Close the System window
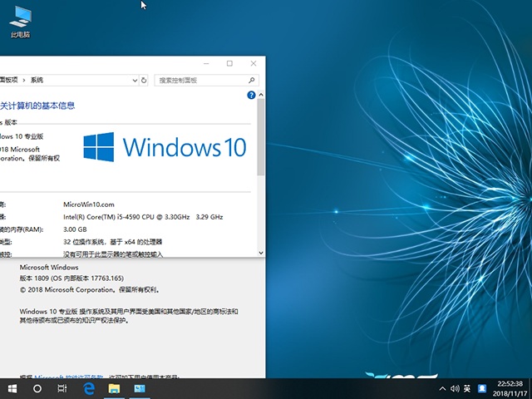Screen dimensions: 532x399 pos(254,63)
